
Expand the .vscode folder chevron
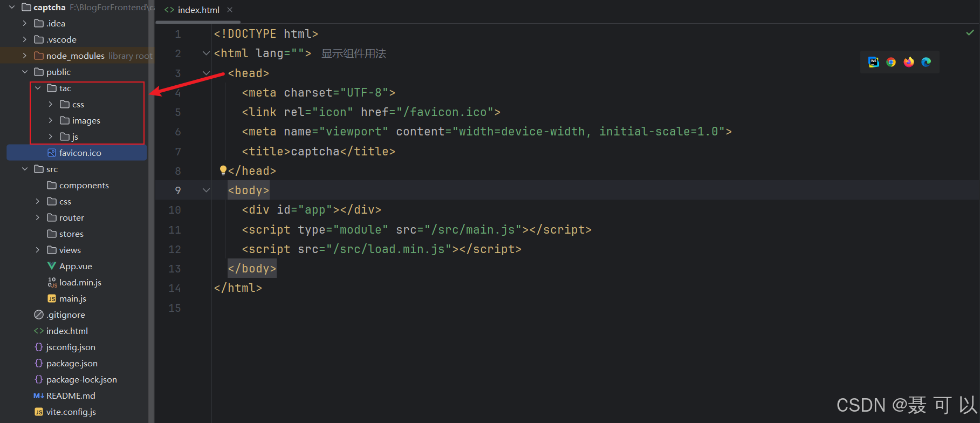point(25,39)
